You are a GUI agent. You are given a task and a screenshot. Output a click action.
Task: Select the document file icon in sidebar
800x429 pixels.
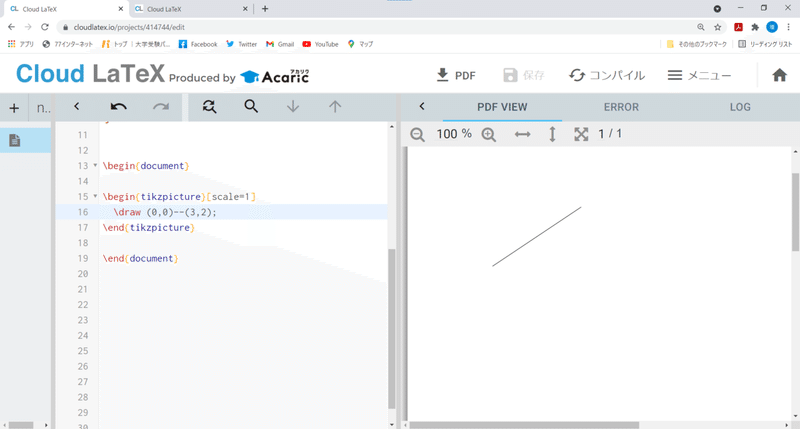point(15,140)
